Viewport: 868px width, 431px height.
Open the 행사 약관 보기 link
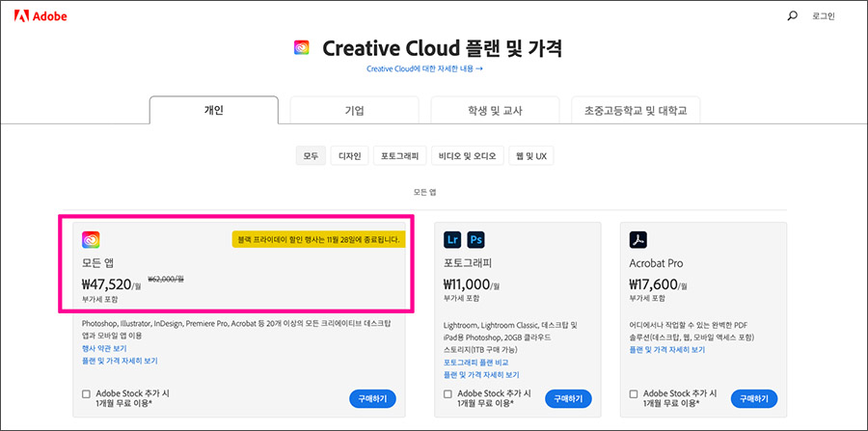click(x=104, y=349)
